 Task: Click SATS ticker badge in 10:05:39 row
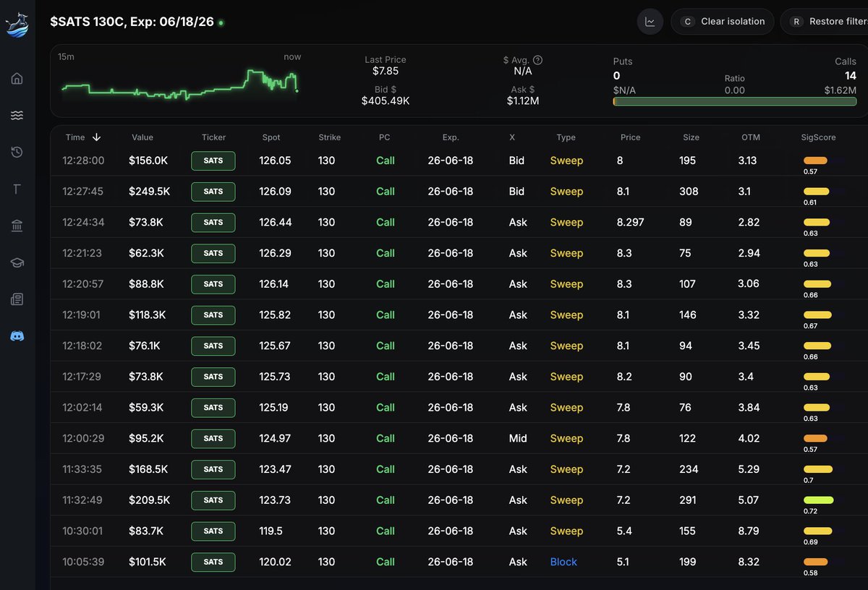(x=213, y=562)
